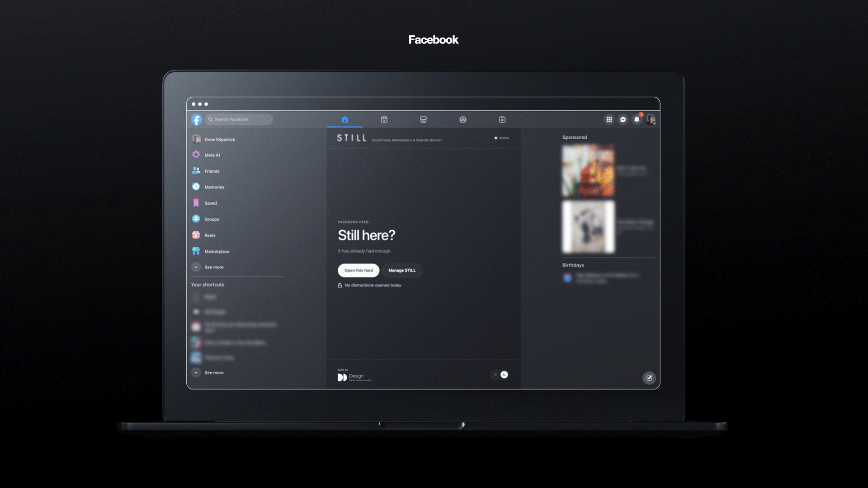Click the Facebook logo icon
868x488 pixels.
tap(197, 119)
